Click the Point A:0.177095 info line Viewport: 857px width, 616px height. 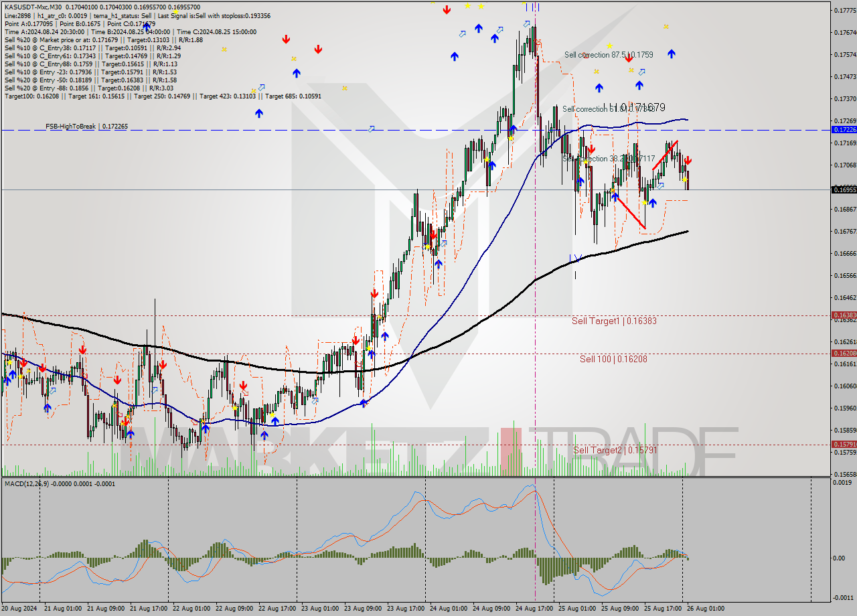tap(80, 23)
